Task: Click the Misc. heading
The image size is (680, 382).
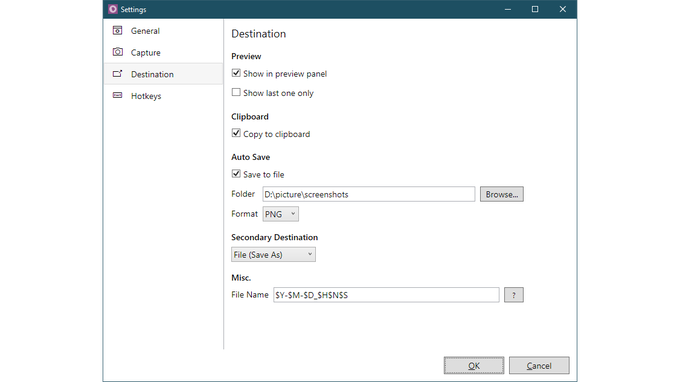Action: (x=241, y=278)
